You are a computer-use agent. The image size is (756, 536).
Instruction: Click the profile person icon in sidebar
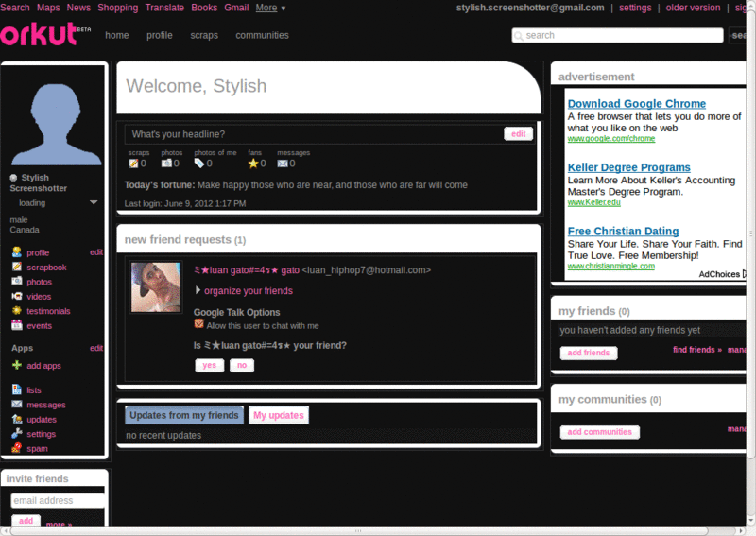click(x=17, y=251)
